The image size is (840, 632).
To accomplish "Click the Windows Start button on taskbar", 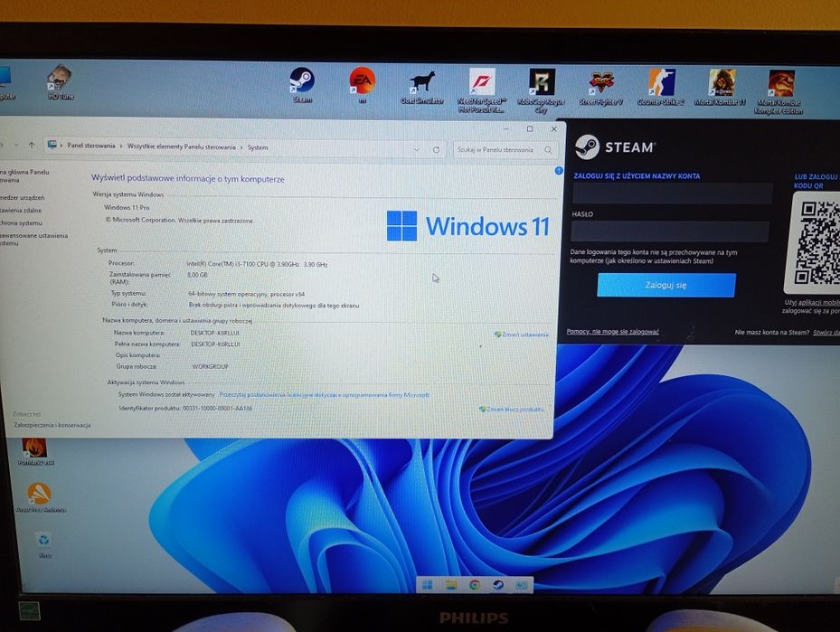I will click(x=428, y=584).
